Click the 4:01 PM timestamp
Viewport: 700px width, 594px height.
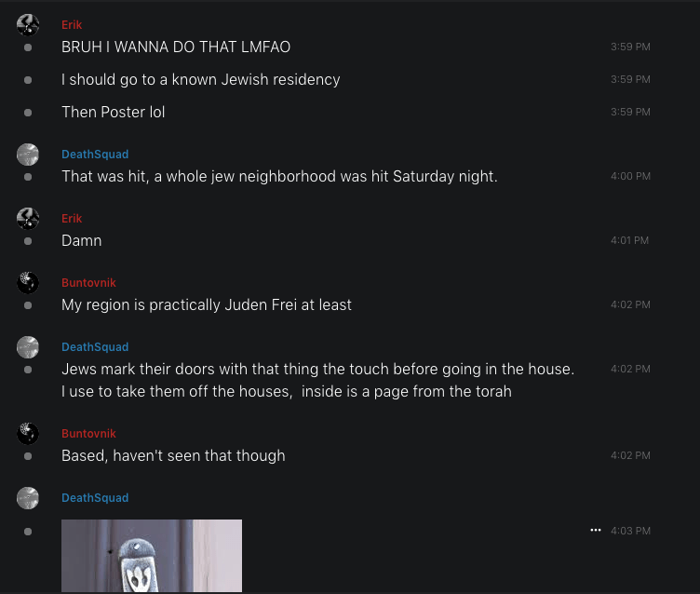tap(629, 240)
